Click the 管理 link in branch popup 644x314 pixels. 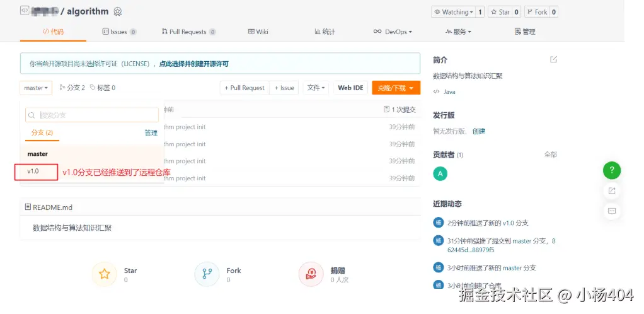(x=151, y=133)
